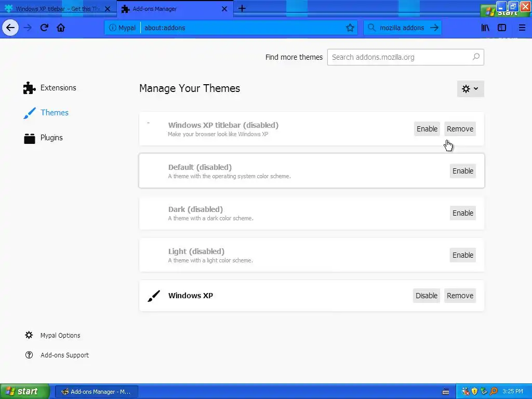Viewport: 532px width, 399px height.
Task: Open the Windows start button on taskbar
Action: (x=25, y=392)
